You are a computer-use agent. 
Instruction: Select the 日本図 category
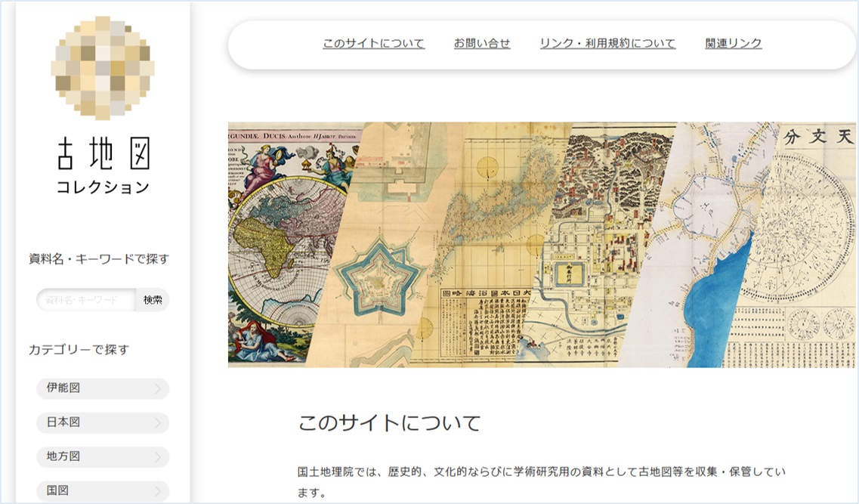point(103,422)
